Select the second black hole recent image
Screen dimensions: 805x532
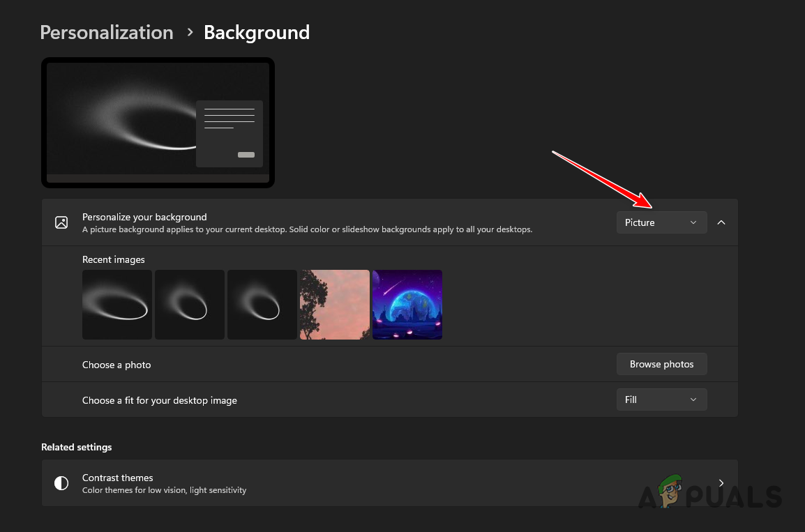coord(189,305)
